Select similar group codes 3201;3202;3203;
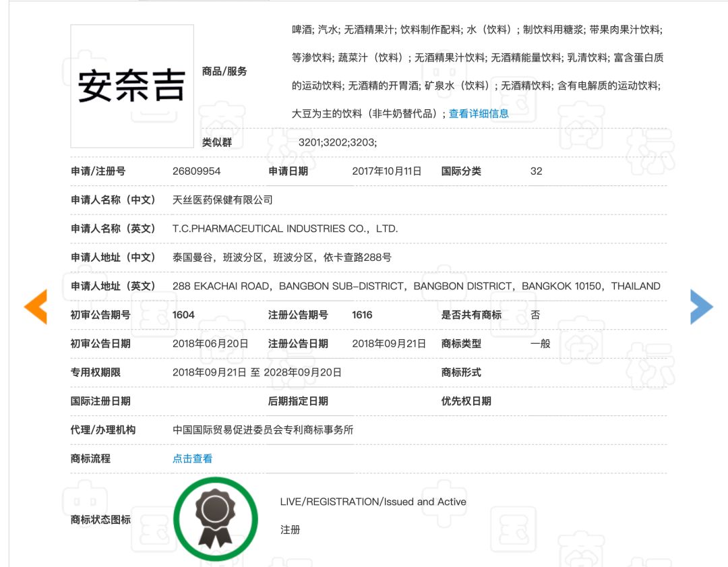This screenshot has height=567, width=728. pyautogui.click(x=338, y=142)
